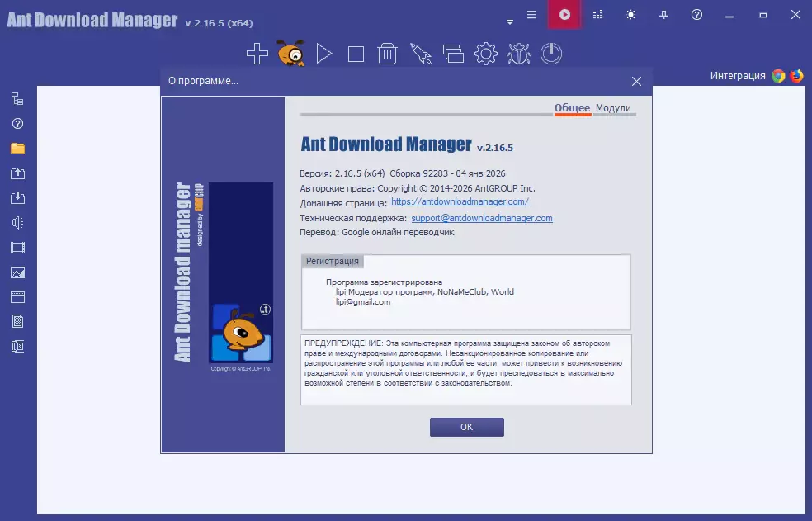Delete download with the trash icon
Screen dimensions: 812x521
(387, 54)
